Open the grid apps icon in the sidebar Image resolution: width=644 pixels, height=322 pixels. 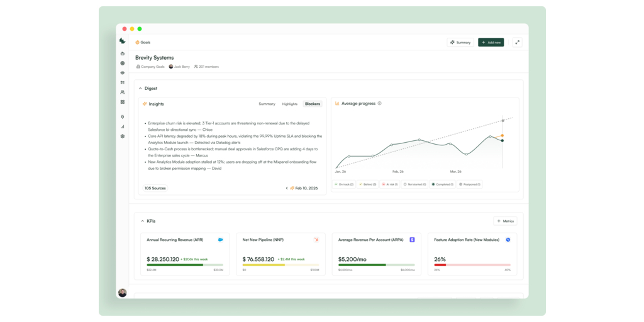[123, 102]
